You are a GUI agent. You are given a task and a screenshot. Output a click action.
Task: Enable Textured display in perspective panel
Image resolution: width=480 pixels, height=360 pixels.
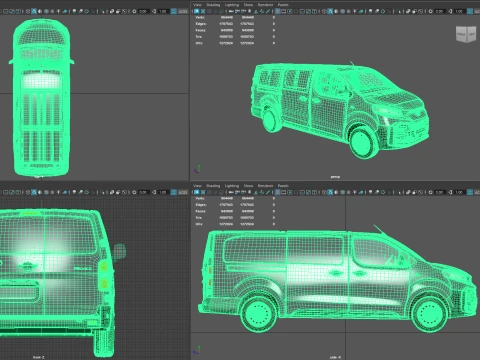(x=349, y=11)
